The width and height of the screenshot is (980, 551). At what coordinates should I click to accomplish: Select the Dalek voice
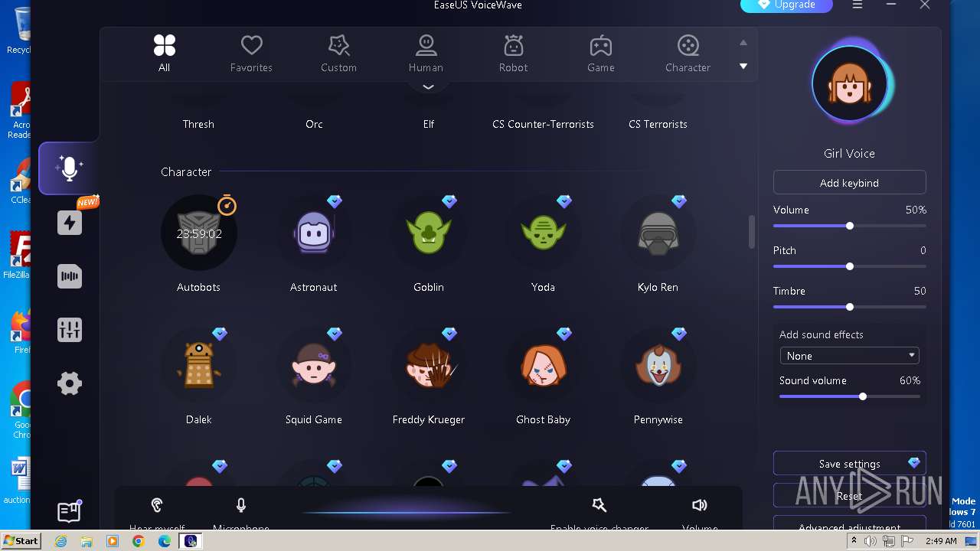(x=198, y=365)
